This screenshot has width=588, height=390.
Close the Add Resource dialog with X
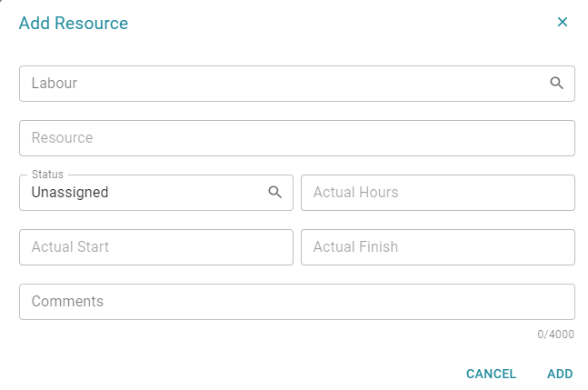[x=563, y=22]
